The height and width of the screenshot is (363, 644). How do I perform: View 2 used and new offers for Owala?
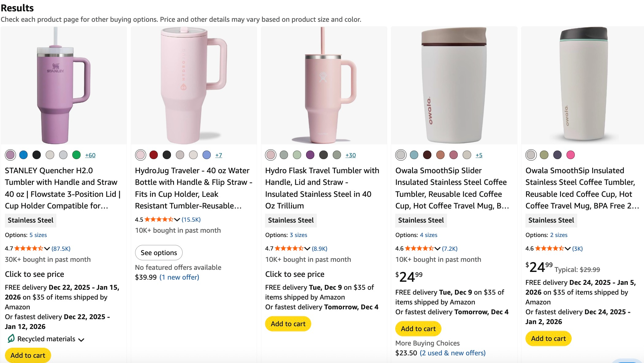[453, 353]
